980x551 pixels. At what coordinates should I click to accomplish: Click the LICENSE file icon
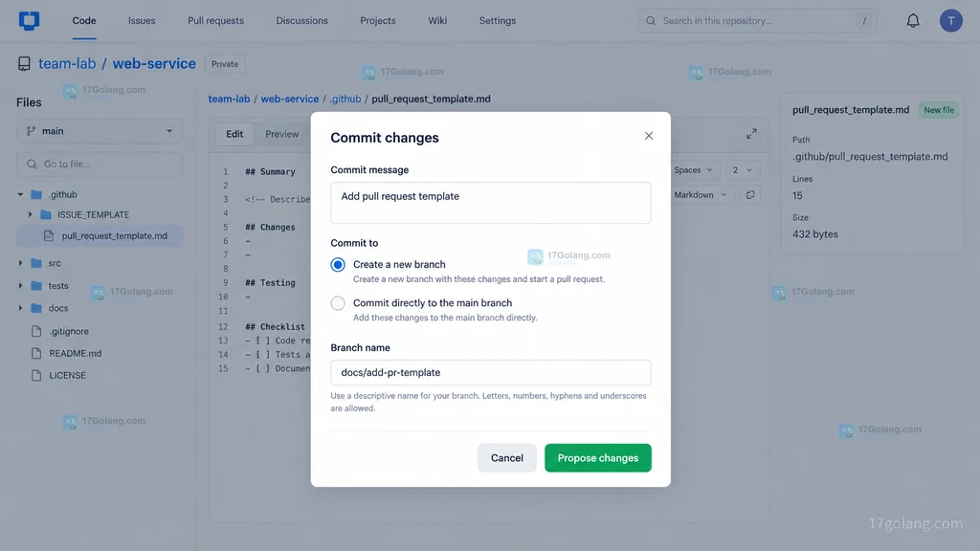point(36,375)
